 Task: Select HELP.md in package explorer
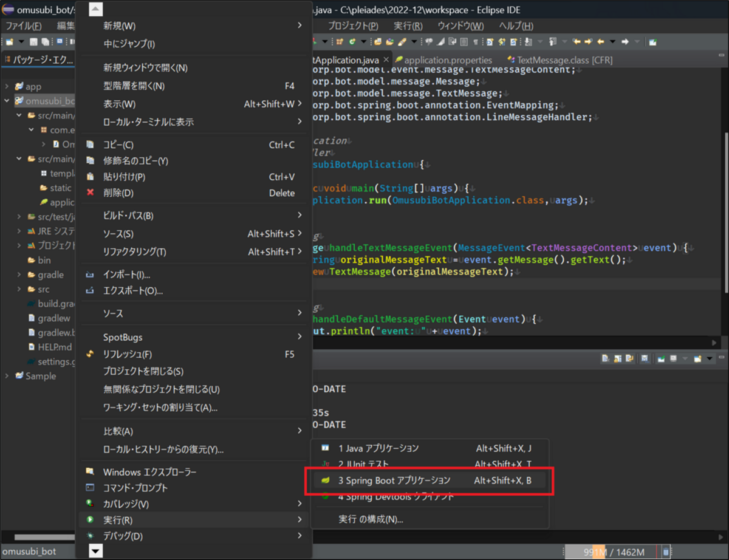[54, 347]
